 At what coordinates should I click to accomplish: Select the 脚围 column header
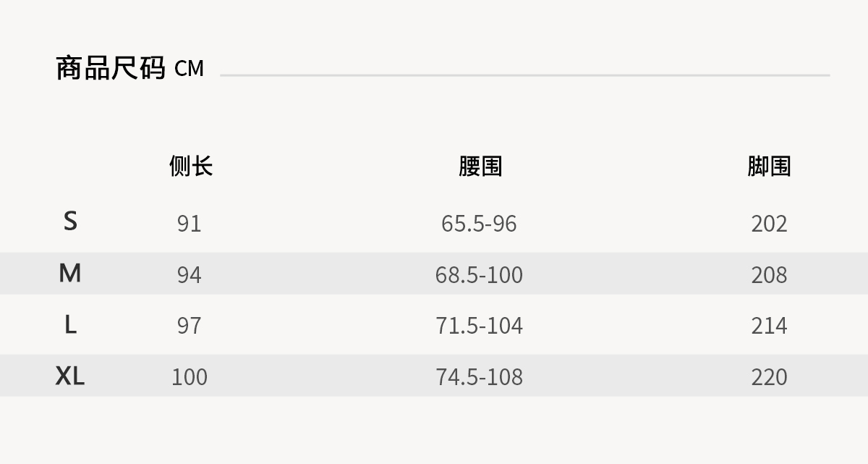(x=769, y=166)
